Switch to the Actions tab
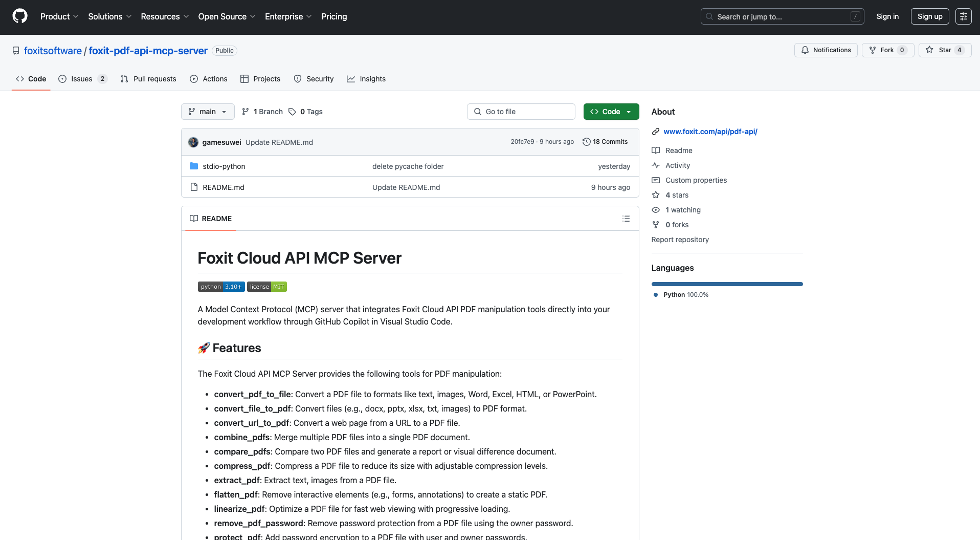The height and width of the screenshot is (540, 980). coord(209,79)
